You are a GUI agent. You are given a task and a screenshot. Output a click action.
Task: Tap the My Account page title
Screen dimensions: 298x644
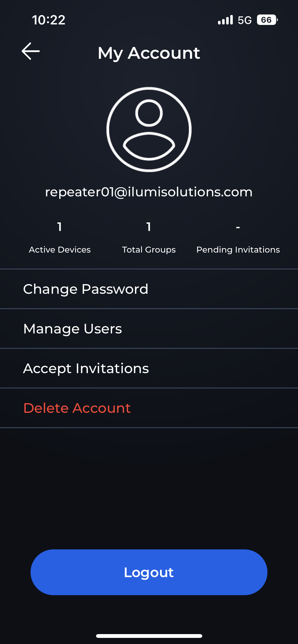149,53
